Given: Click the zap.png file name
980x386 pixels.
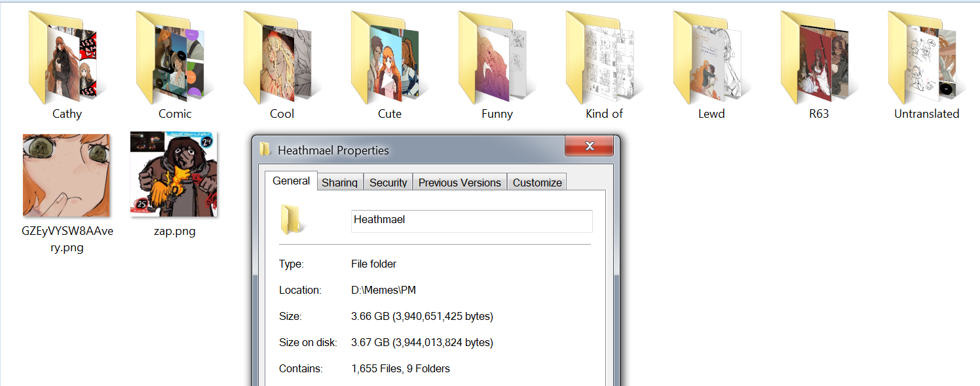Looking at the screenshot, I should [x=174, y=231].
